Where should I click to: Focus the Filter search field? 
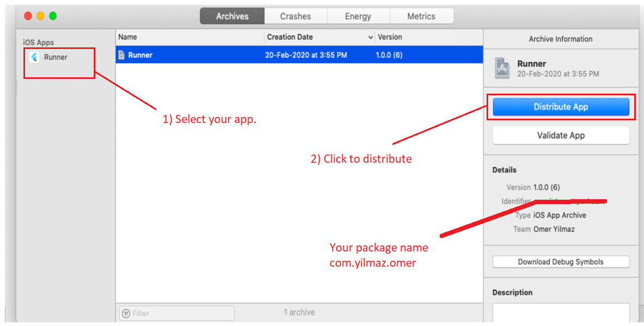[177, 313]
